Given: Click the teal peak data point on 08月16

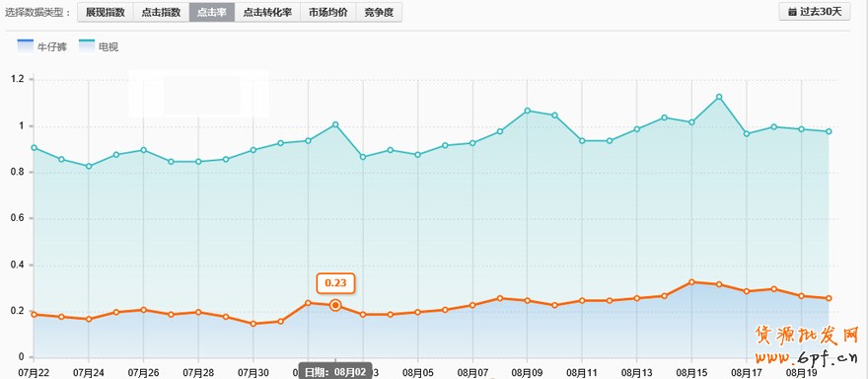Looking at the screenshot, I should coord(719,97).
